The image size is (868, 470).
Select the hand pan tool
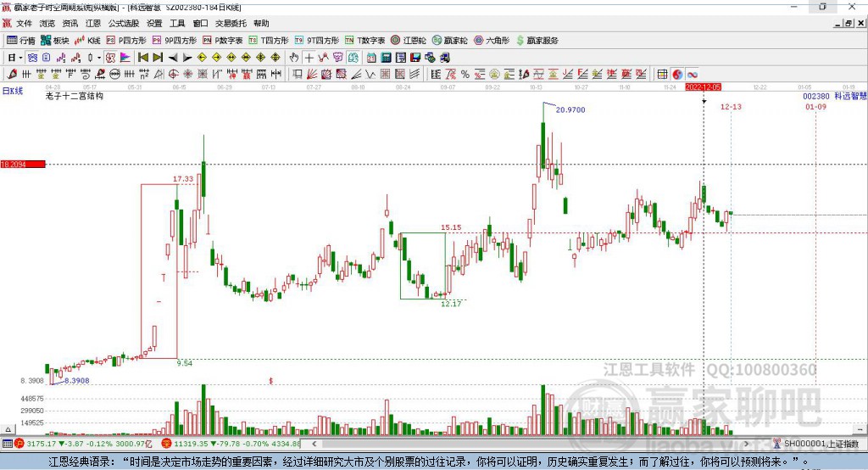[x=294, y=57]
